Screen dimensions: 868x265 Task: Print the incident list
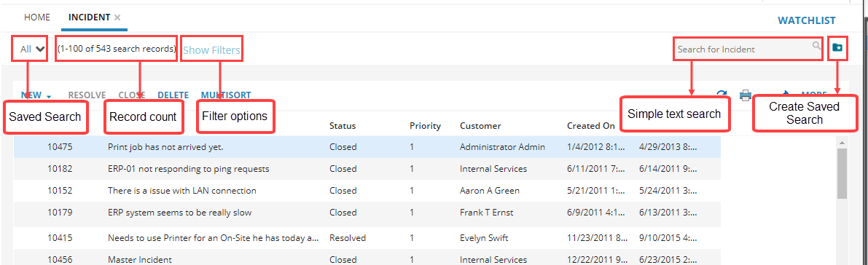tap(746, 95)
